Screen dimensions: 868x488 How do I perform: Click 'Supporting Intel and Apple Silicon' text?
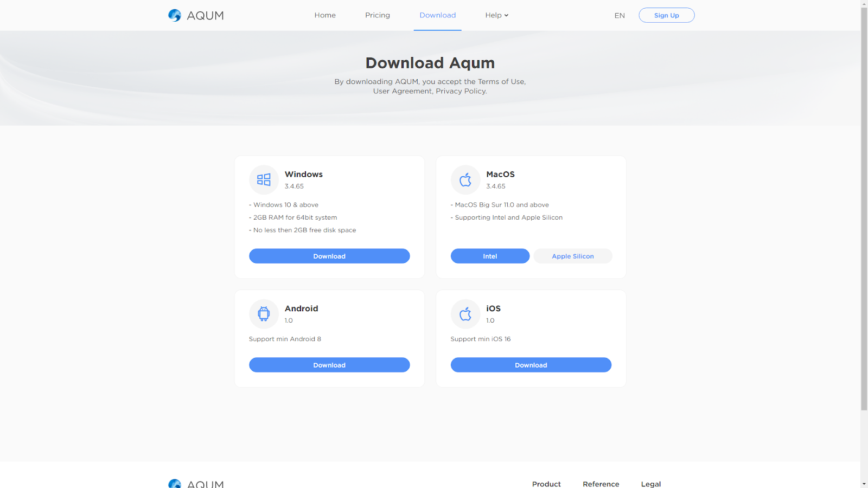[x=507, y=217]
